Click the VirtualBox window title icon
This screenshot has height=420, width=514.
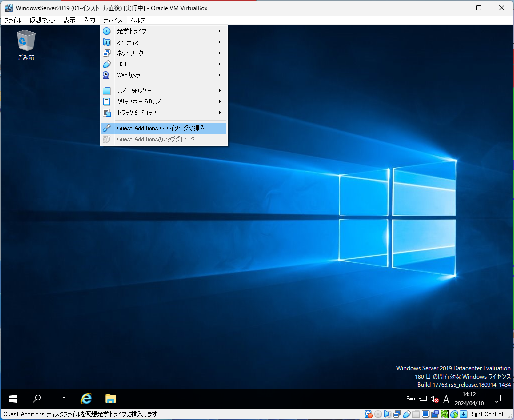click(8, 8)
